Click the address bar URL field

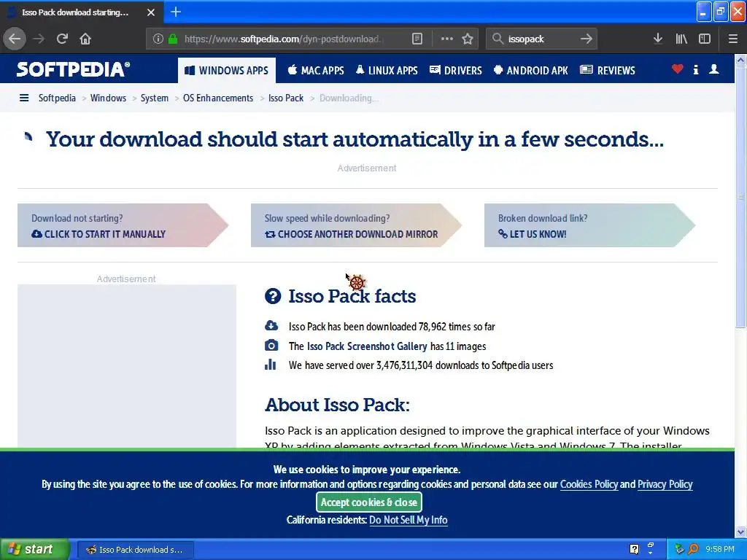284,39
